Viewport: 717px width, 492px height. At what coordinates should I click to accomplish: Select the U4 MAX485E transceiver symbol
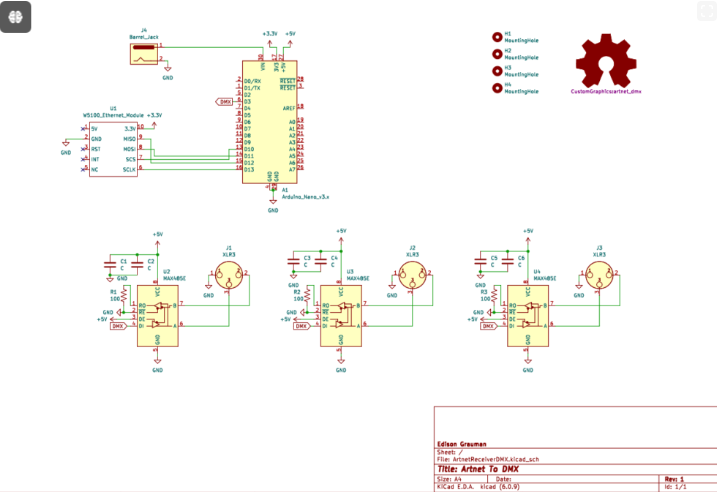pyautogui.click(x=528, y=316)
